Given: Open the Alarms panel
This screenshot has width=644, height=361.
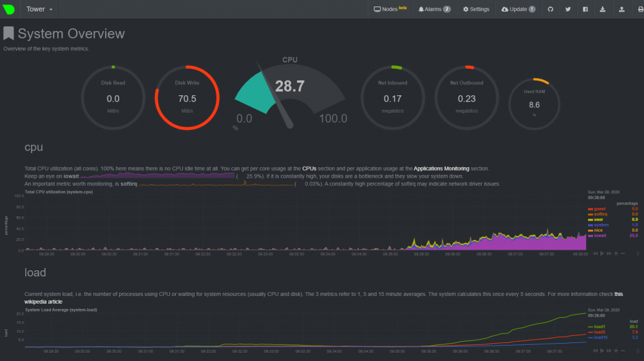Looking at the screenshot, I should (x=434, y=9).
